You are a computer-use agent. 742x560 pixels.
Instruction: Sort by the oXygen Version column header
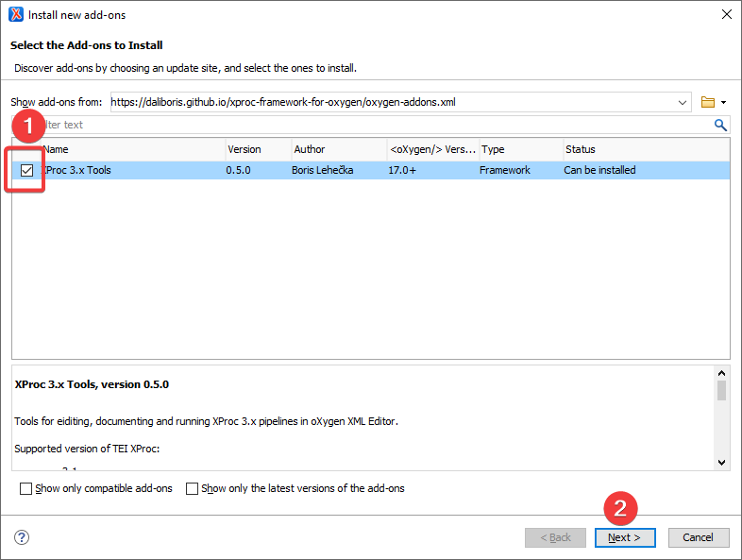coord(433,149)
